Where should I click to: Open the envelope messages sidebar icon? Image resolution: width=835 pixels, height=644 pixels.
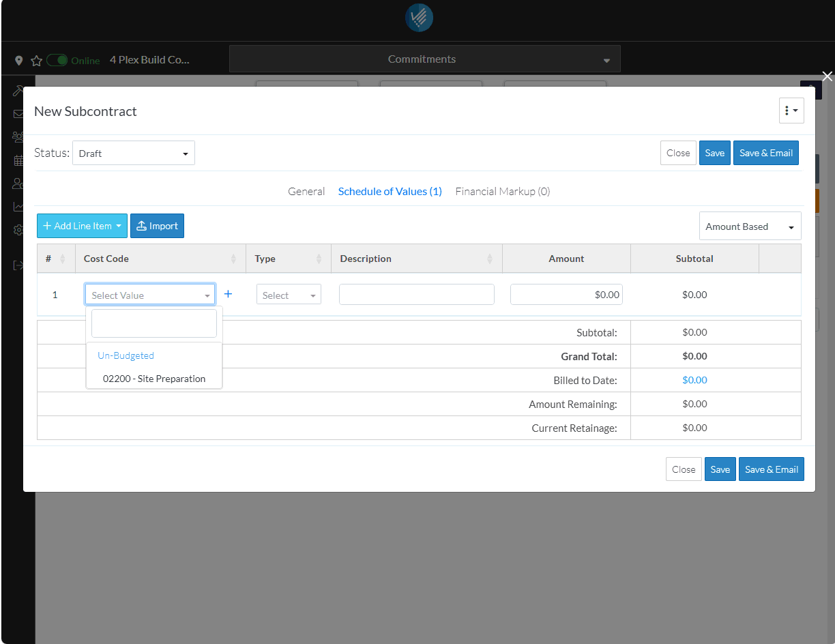(18, 115)
